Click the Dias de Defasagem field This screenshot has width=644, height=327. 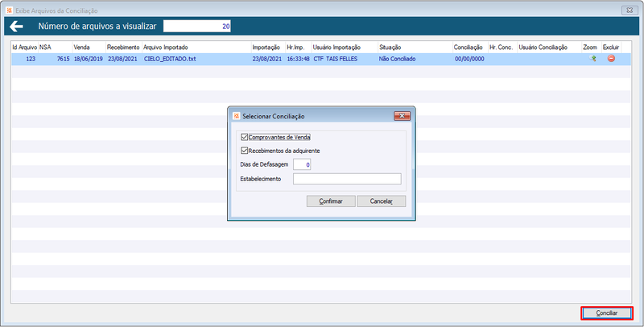[x=302, y=165]
